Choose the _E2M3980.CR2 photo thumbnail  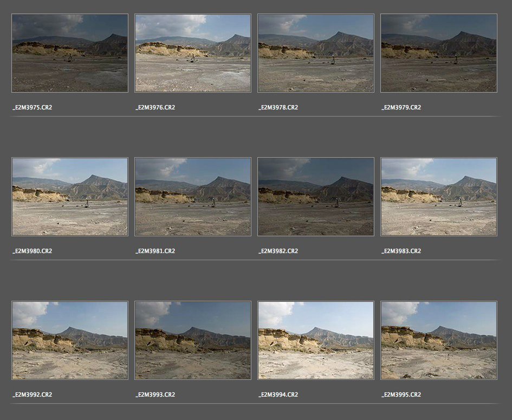[70, 197]
